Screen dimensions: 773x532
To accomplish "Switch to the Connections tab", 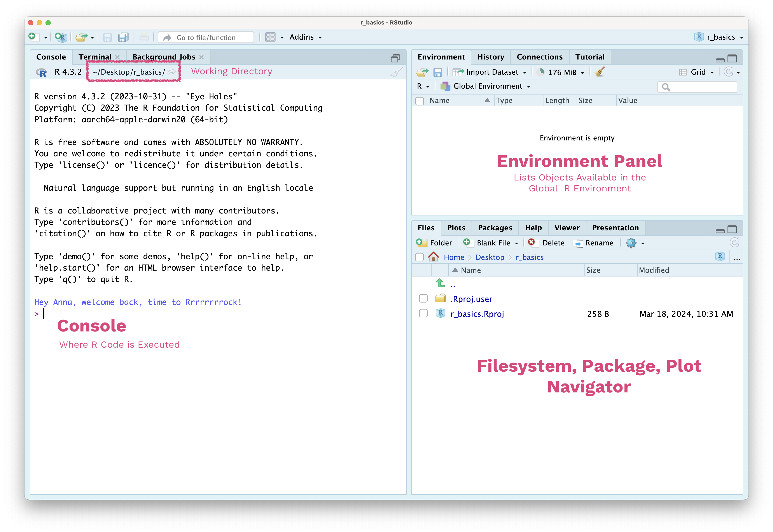I will 540,57.
